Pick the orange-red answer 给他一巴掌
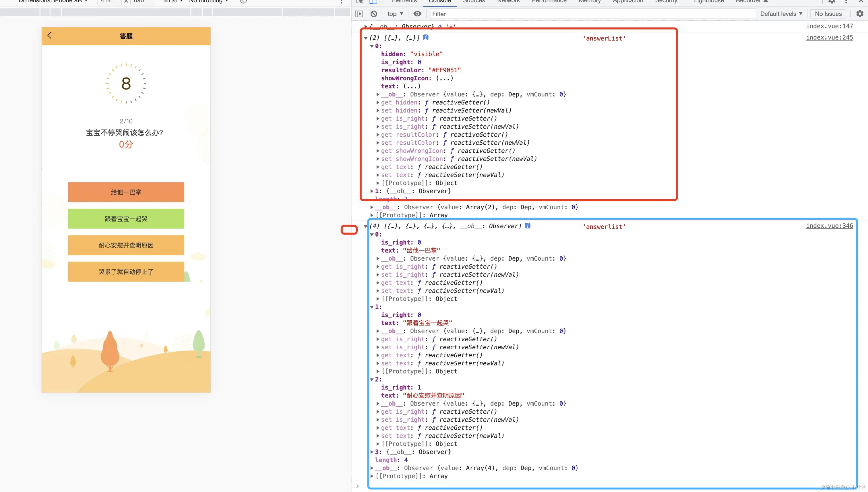 [126, 192]
